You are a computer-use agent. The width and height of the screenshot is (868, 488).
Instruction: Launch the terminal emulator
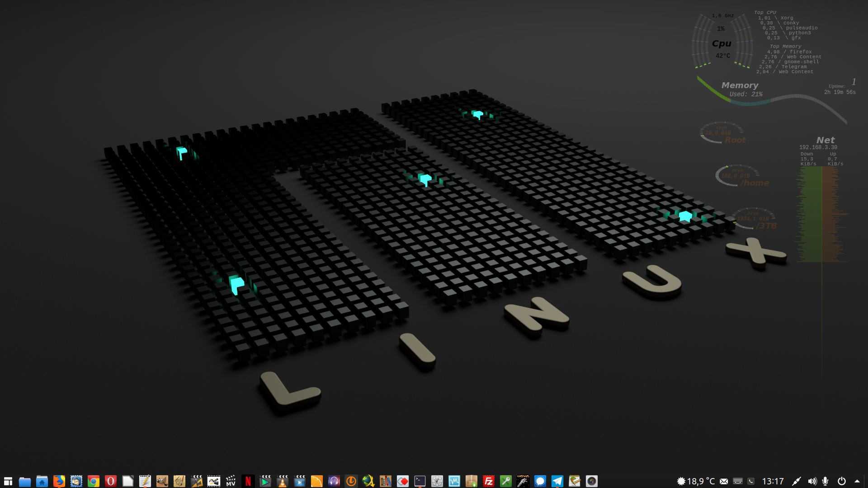(x=420, y=481)
